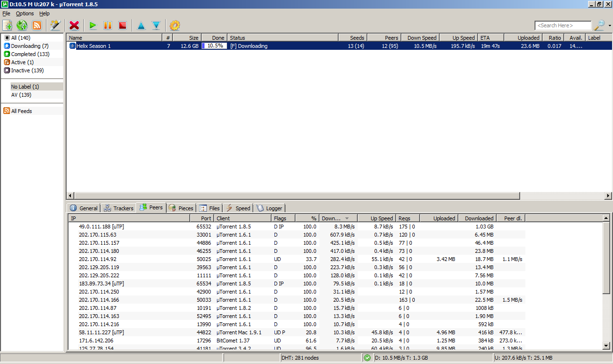Launch the Create New Torrent wand

pos(56,25)
